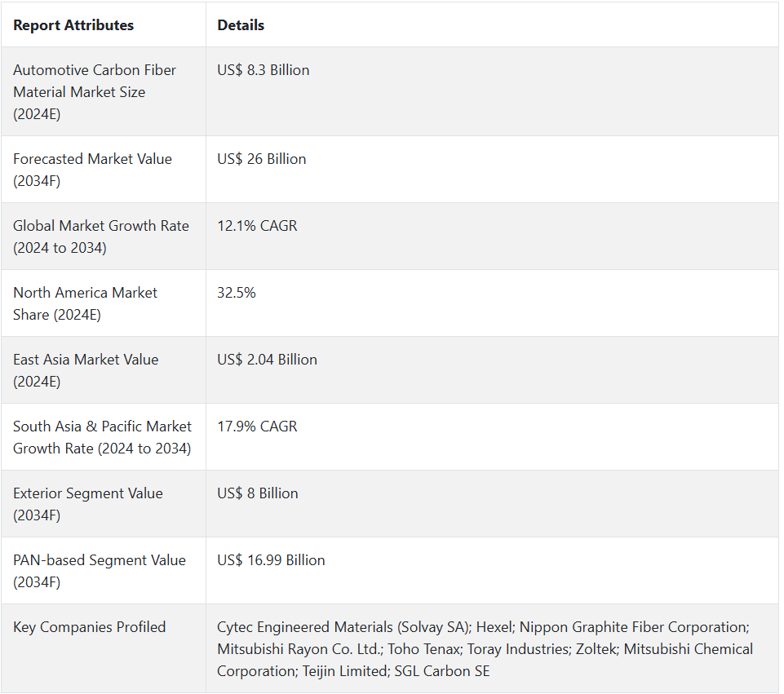Select the 'East Asia Market Value' cell
Viewport: 784px width, 694px height.
click(x=86, y=370)
